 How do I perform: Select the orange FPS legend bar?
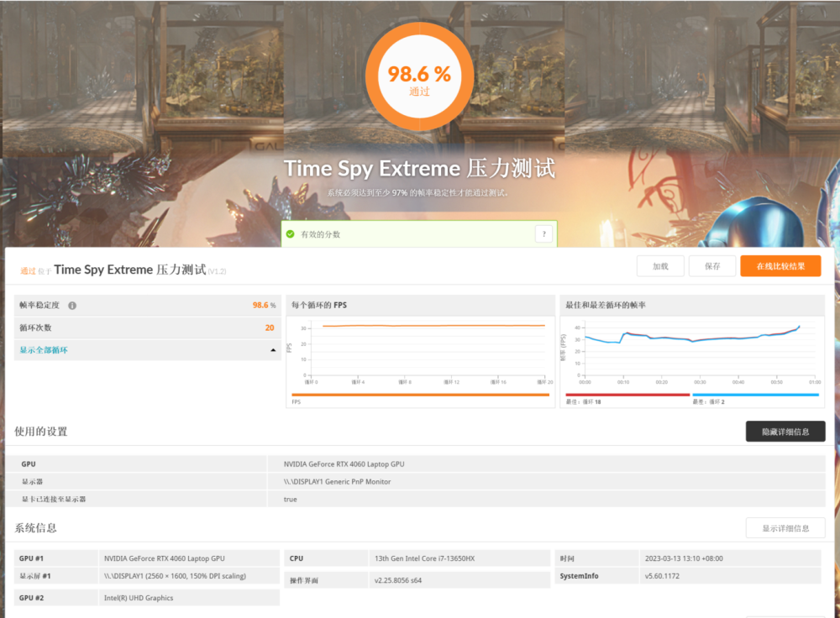420,395
